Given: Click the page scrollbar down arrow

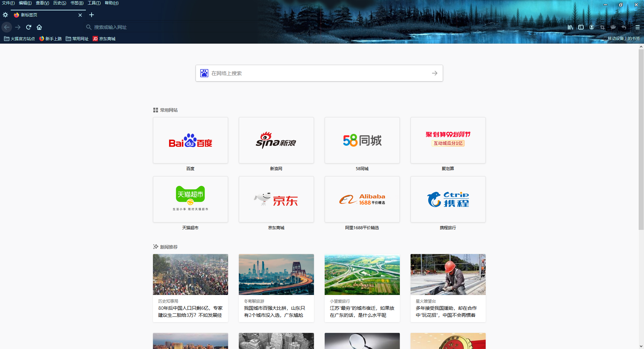Looking at the screenshot, I should [x=641, y=346].
